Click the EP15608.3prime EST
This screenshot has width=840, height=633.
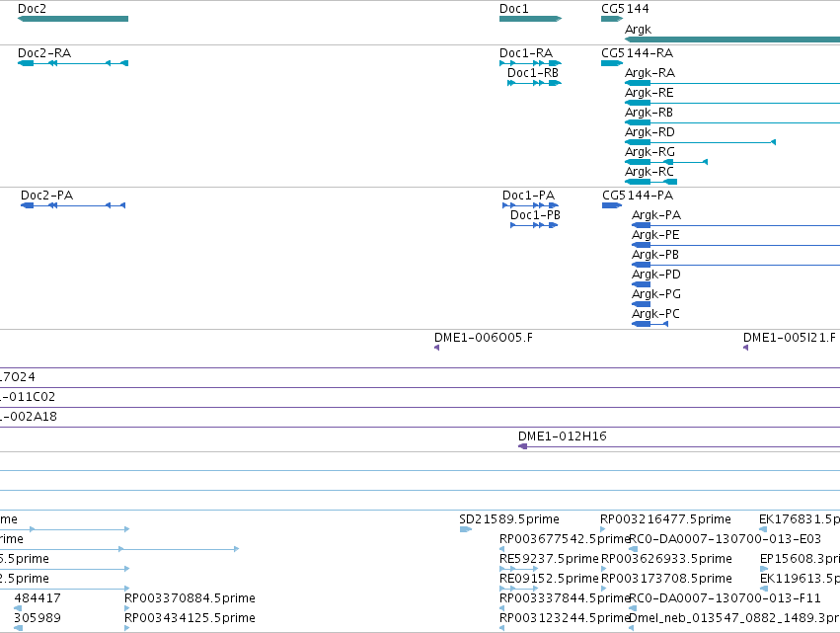tap(764, 569)
